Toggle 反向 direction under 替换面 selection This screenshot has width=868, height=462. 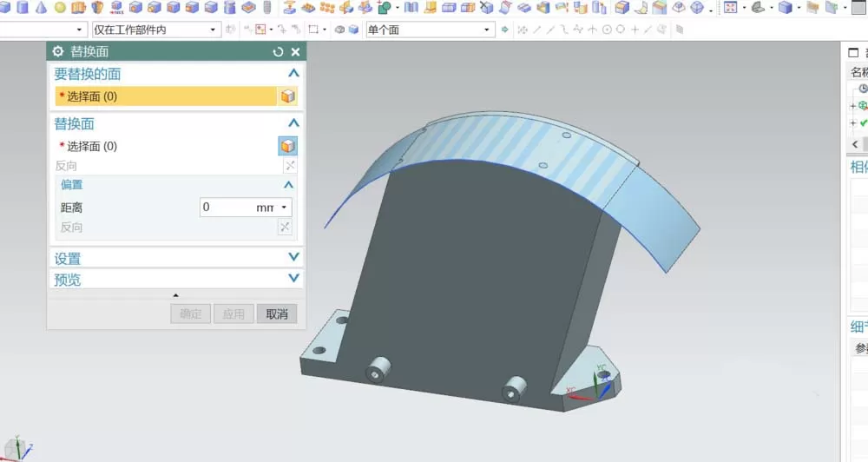click(x=290, y=166)
